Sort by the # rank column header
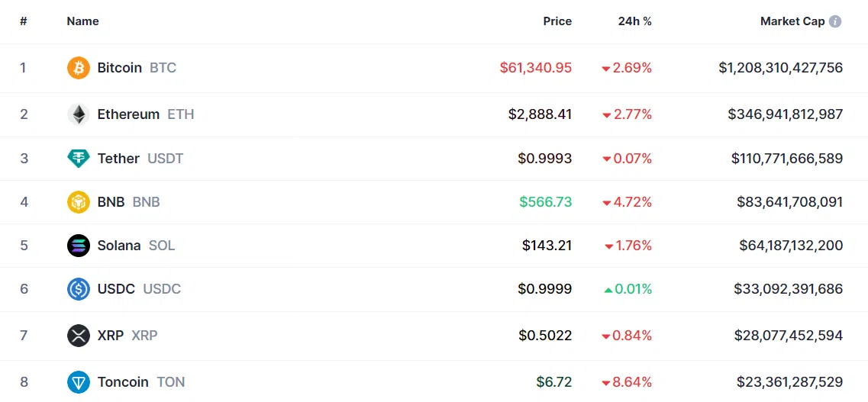Screen dimensions: 868x402 23,21
